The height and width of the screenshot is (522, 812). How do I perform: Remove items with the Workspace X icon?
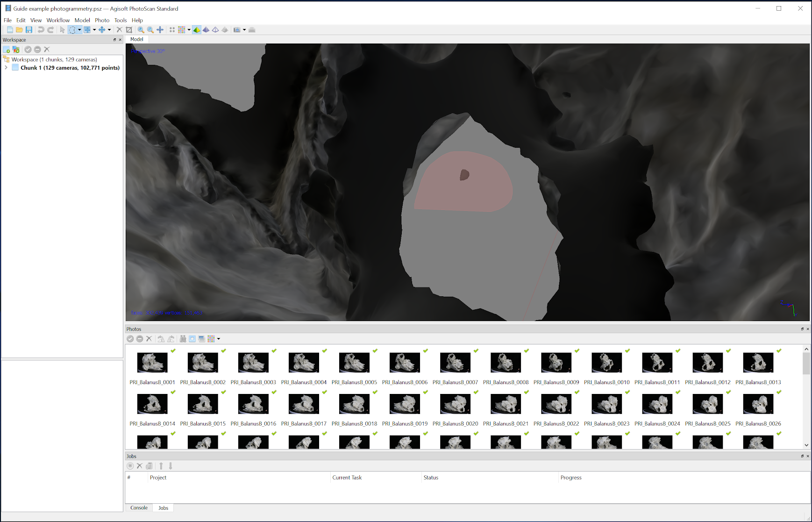(47, 50)
